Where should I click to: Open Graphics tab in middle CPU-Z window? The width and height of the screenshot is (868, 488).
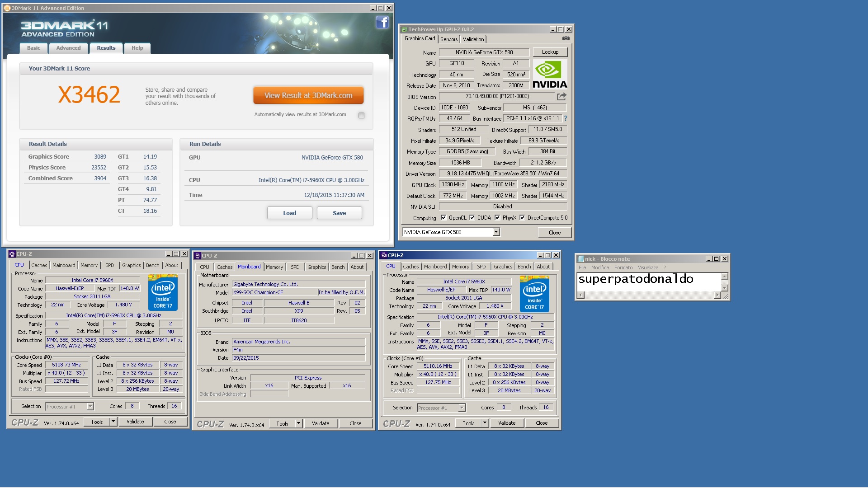pos(317,267)
